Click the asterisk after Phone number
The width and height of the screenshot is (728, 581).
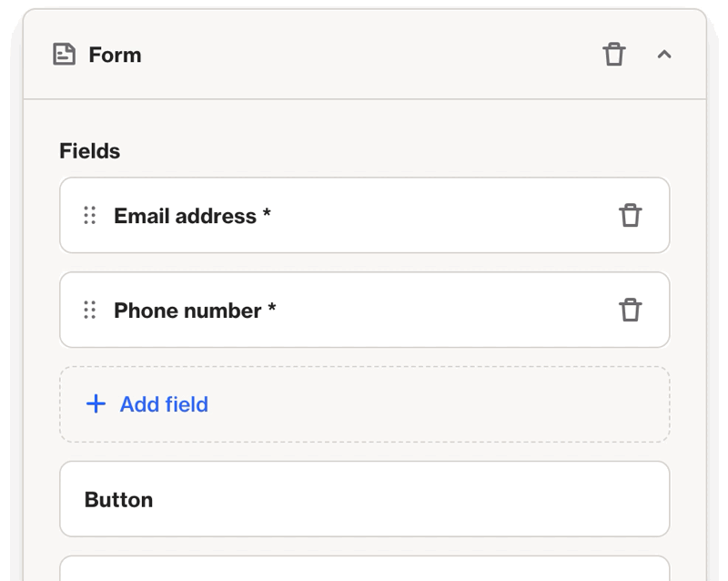272,308
